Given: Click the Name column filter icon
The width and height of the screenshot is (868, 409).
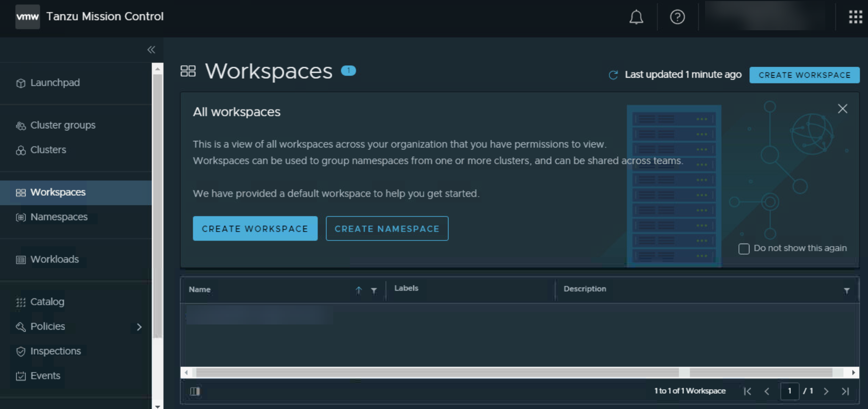Looking at the screenshot, I should pyautogui.click(x=374, y=291).
